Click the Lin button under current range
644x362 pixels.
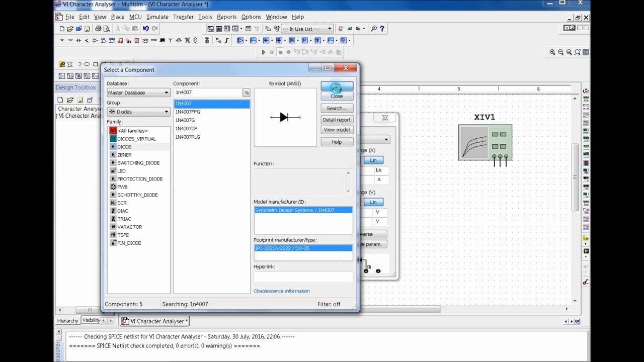(x=373, y=160)
